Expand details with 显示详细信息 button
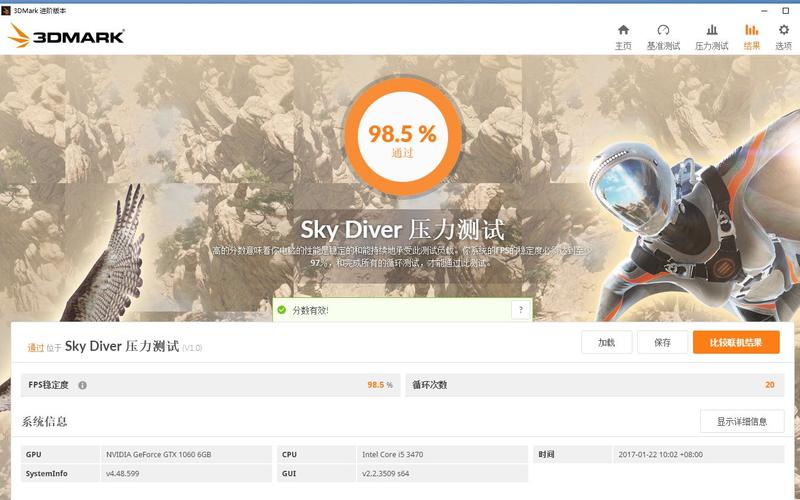This screenshot has height=500, width=800. click(742, 421)
